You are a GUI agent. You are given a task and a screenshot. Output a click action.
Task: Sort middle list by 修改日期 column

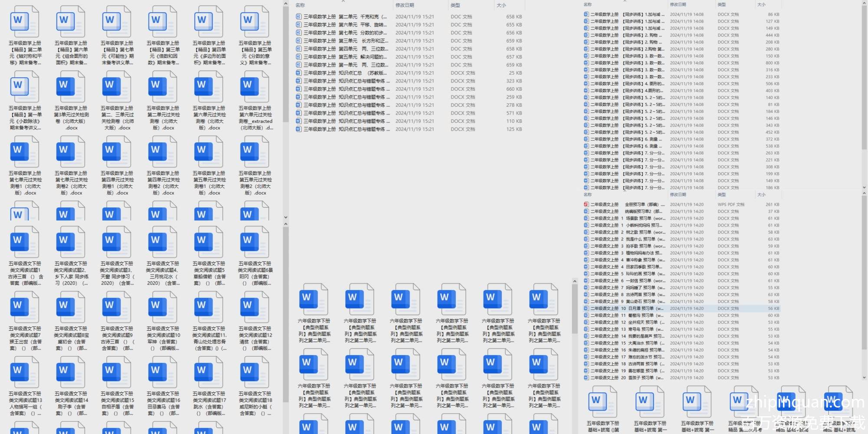point(404,5)
